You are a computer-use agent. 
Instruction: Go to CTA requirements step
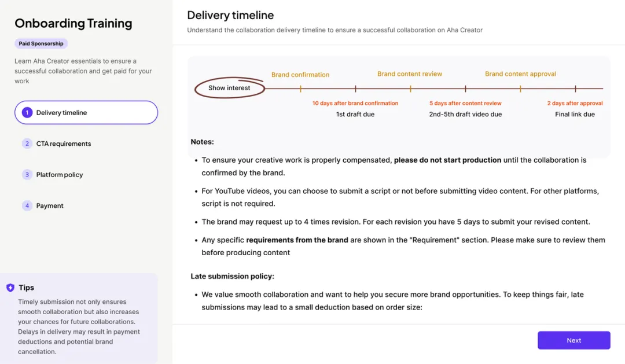[64, 144]
